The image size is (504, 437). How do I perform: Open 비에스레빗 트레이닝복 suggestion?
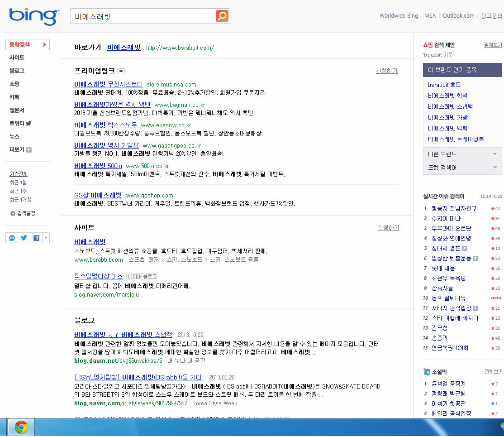click(x=456, y=139)
